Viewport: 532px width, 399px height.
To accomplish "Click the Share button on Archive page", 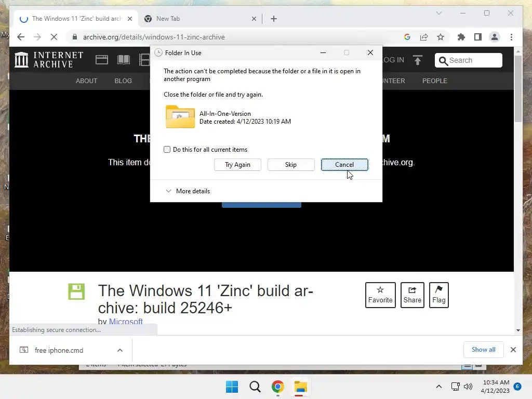I will coord(412,295).
